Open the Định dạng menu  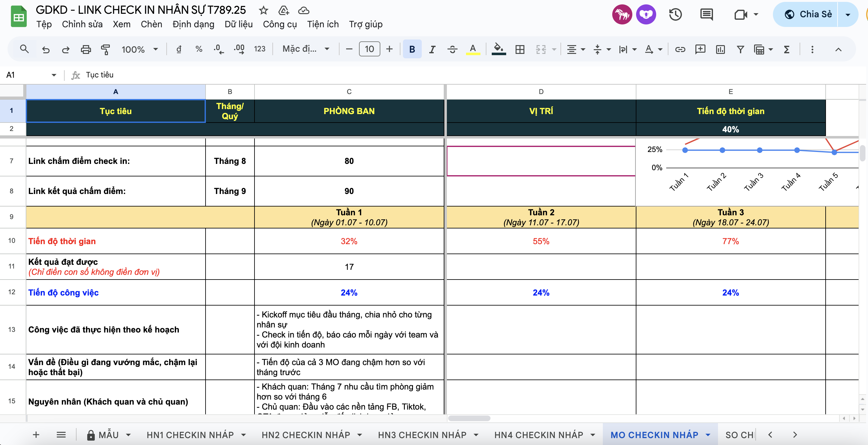pyautogui.click(x=193, y=24)
